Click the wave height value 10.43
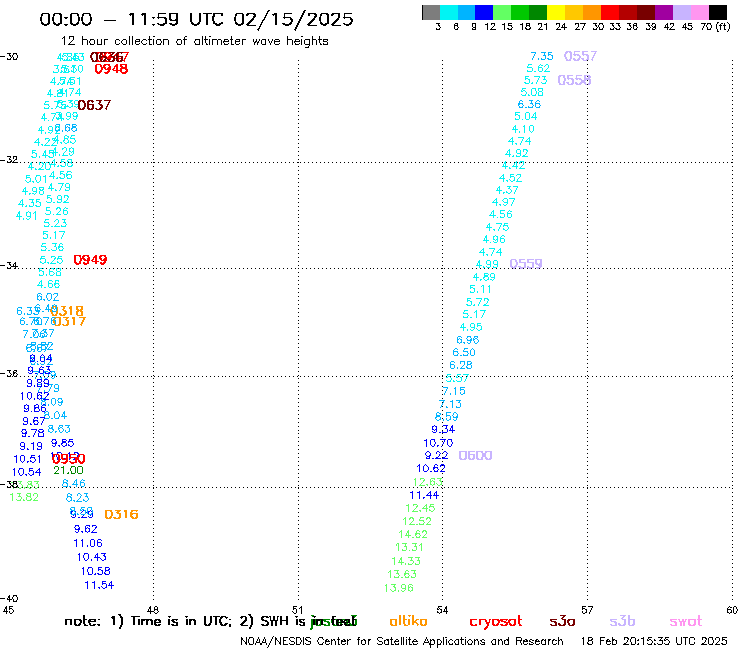The height and width of the screenshot is (650, 740). click(92, 557)
